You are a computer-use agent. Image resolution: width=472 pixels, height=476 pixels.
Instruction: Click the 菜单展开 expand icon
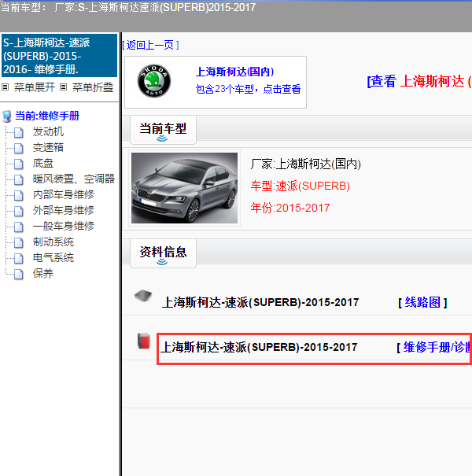pyautogui.click(x=6, y=87)
